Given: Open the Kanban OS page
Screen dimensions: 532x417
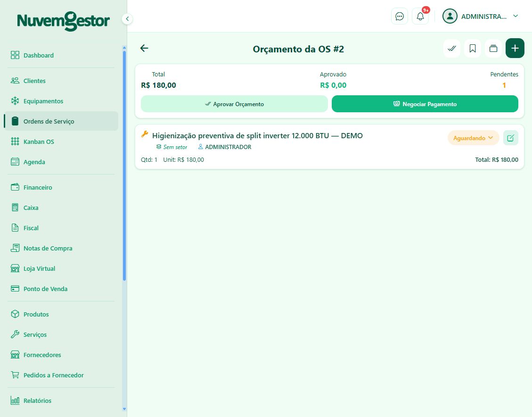Looking at the screenshot, I should pyautogui.click(x=61, y=142).
